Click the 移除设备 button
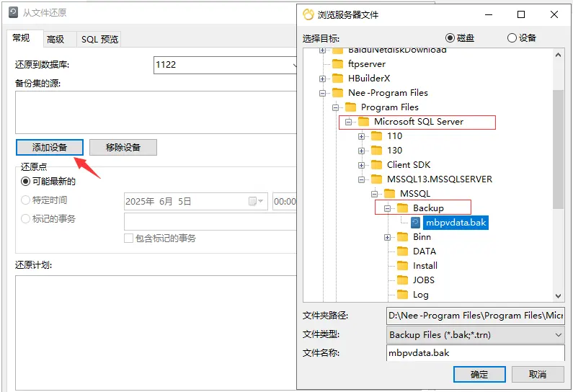The width and height of the screenshot is (573, 392). pos(123,147)
